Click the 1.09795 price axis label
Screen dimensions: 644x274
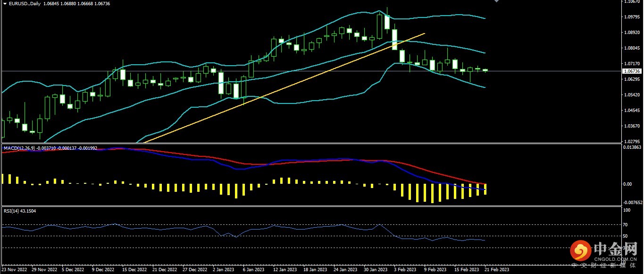click(631, 17)
